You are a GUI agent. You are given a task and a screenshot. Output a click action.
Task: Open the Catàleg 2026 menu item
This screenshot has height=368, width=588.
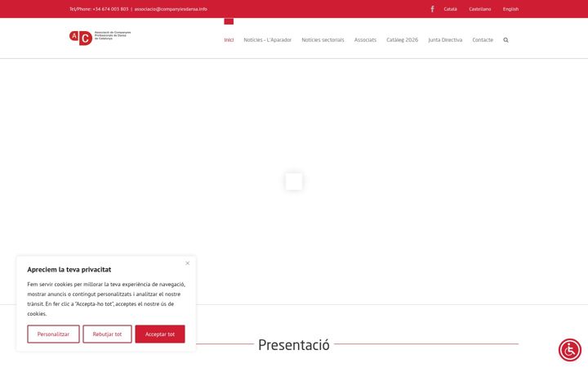click(402, 40)
